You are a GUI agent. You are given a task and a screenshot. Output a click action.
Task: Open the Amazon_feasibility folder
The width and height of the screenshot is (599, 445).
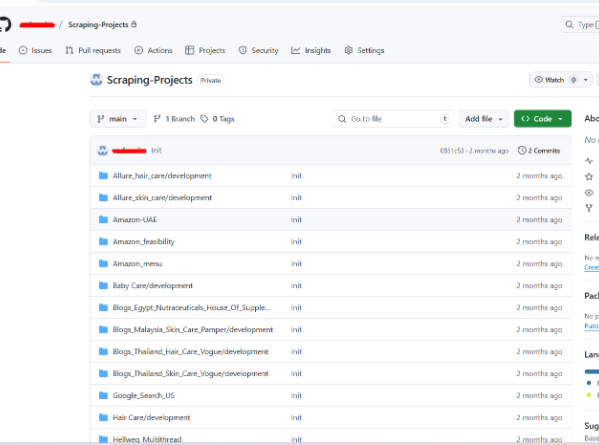(x=143, y=241)
